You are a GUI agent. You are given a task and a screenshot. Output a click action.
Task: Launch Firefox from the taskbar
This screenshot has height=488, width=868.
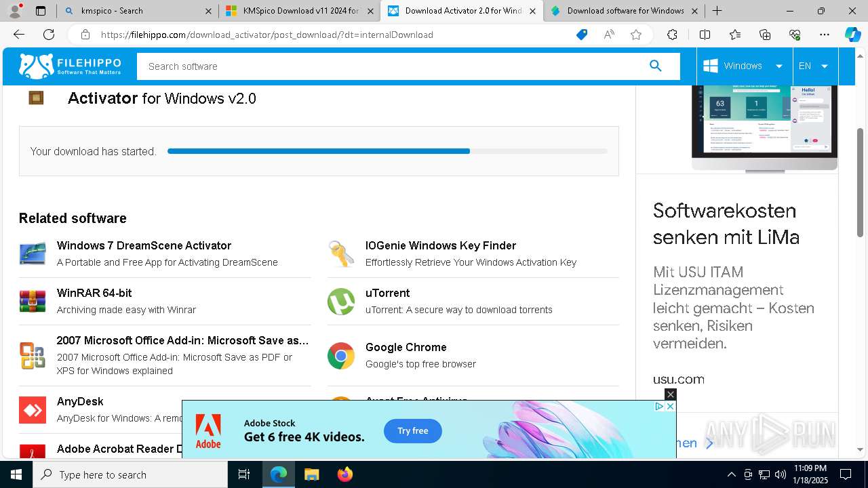[x=345, y=474]
